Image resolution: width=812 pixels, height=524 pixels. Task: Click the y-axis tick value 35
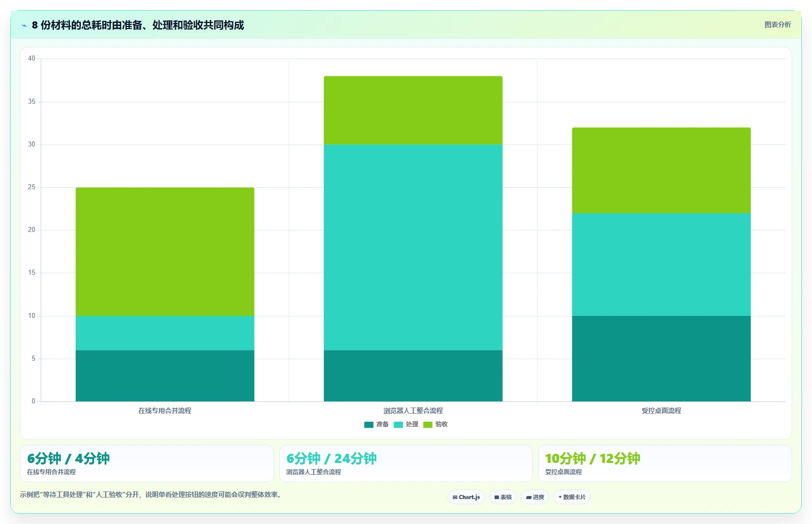pyautogui.click(x=32, y=102)
